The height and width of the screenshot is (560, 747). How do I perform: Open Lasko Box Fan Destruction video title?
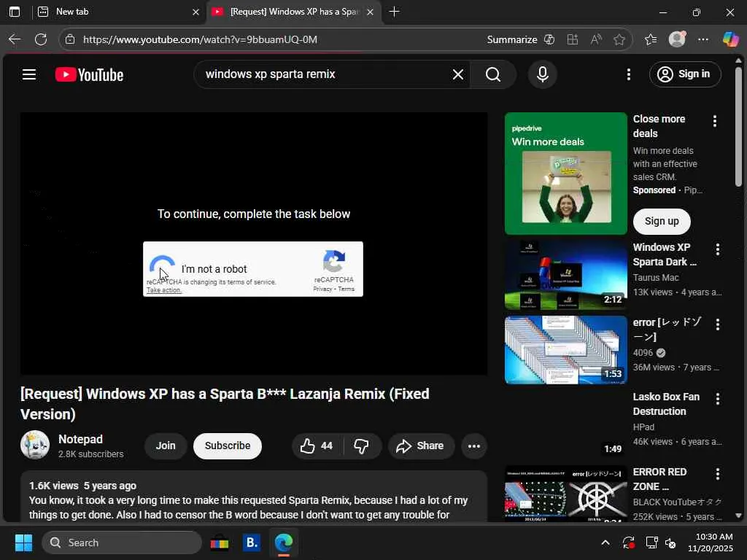tap(666, 404)
